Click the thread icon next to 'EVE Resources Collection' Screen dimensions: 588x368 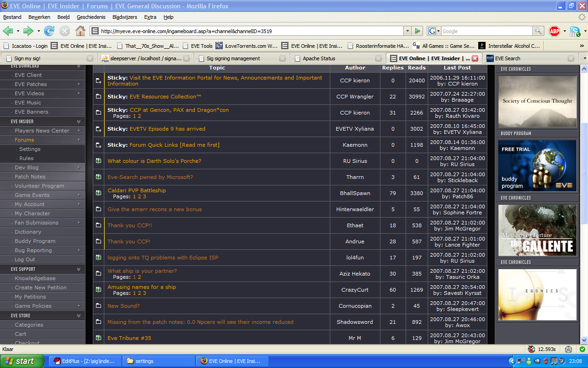tap(98, 97)
